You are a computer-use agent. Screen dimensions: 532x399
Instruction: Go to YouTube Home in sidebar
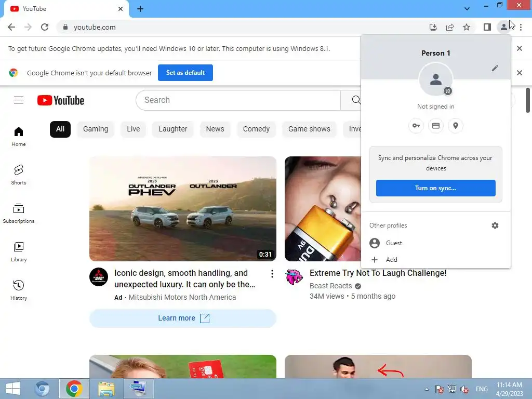point(19,137)
